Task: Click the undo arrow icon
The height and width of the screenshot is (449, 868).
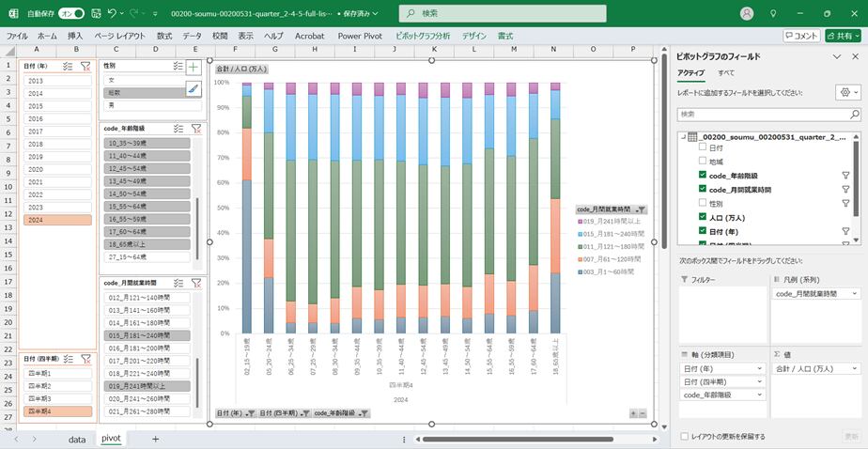Action: tap(113, 14)
